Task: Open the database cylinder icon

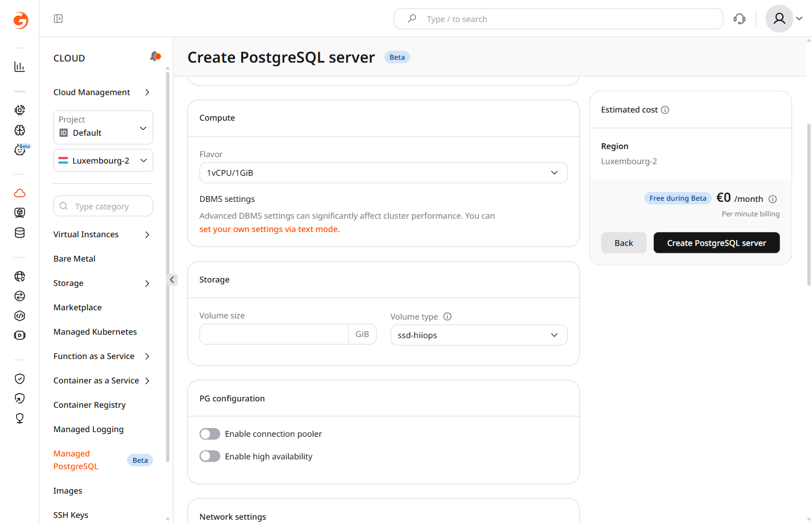Action: click(x=20, y=233)
